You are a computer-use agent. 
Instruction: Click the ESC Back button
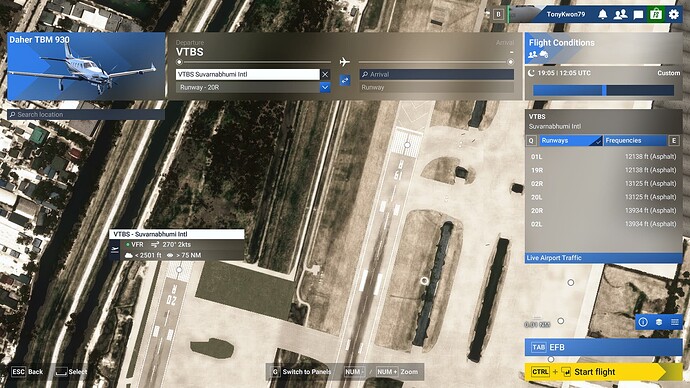pyautogui.click(x=27, y=372)
